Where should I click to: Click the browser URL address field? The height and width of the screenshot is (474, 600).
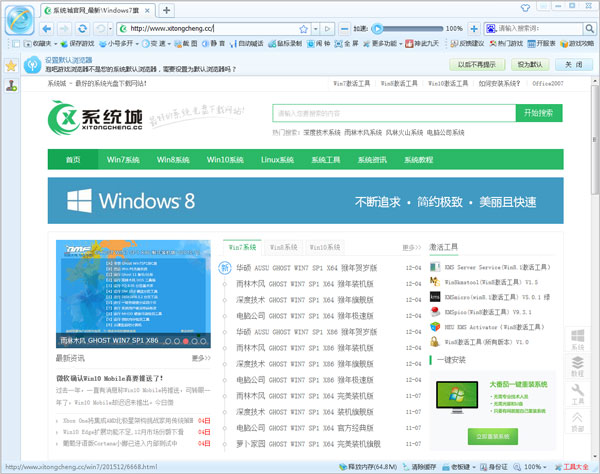[x=213, y=29]
